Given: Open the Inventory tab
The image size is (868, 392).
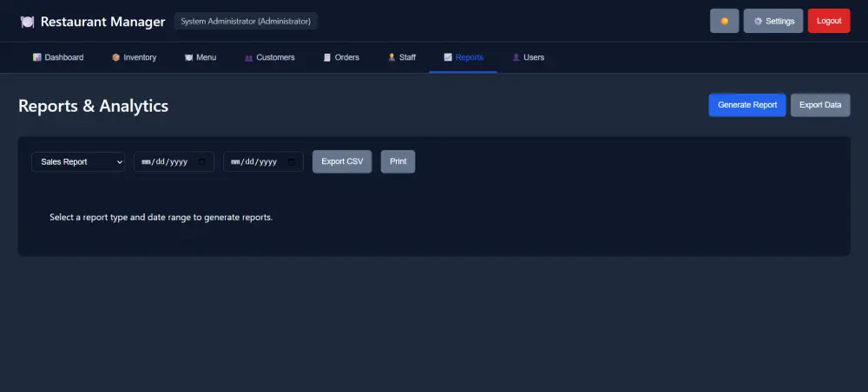Looking at the screenshot, I should pos(134,57).
